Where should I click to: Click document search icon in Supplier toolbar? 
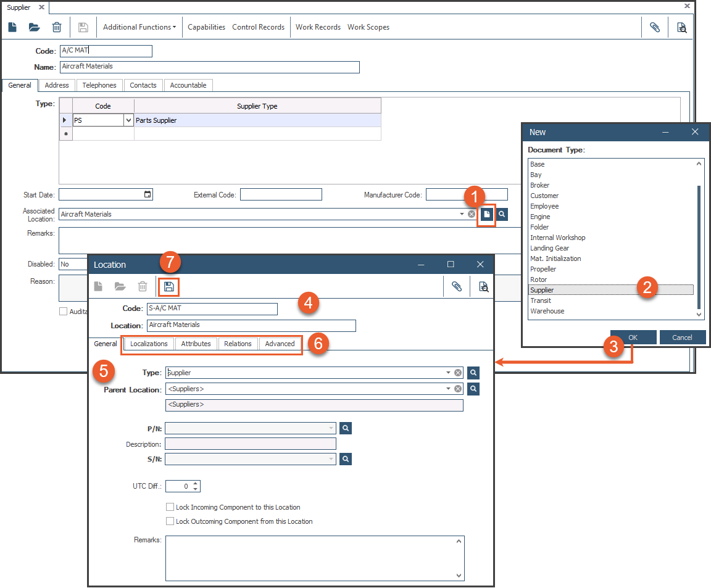(681, 27)
